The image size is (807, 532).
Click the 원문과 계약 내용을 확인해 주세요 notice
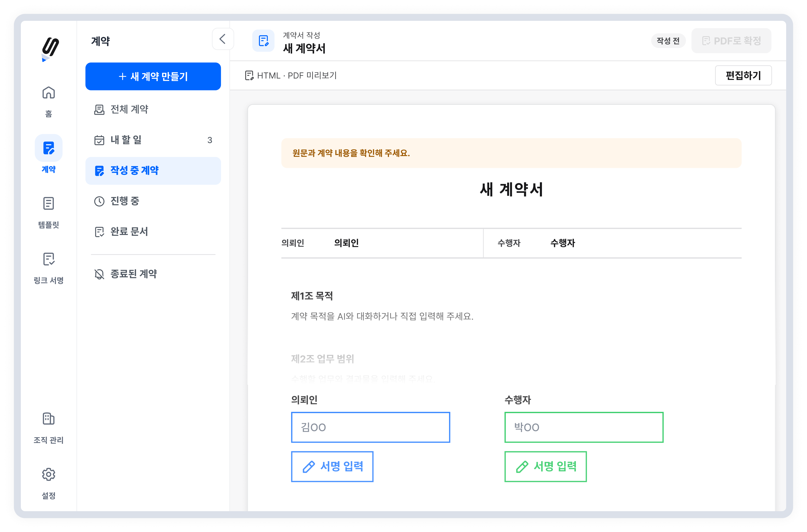511,153
